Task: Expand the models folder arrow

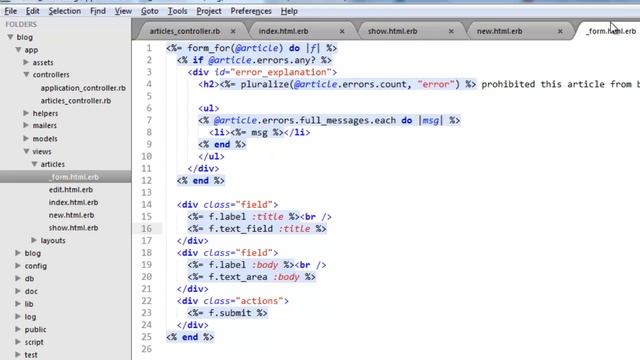Action: coord(26,138)
